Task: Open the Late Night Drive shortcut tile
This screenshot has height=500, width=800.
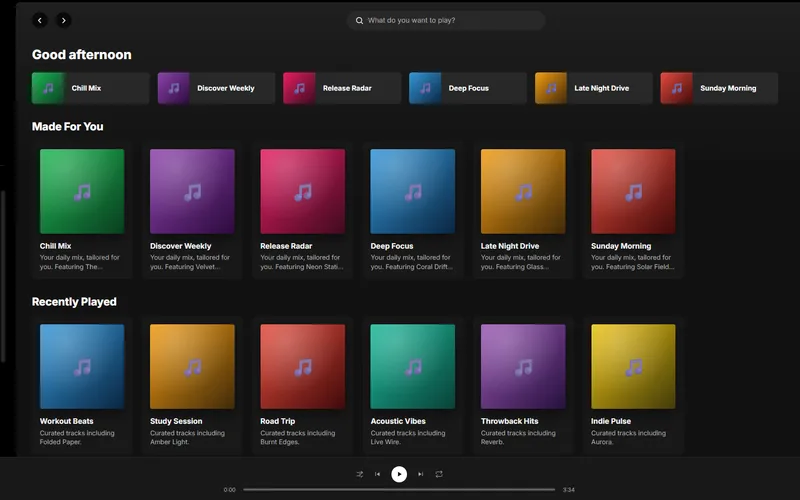Action: [594, 88]
